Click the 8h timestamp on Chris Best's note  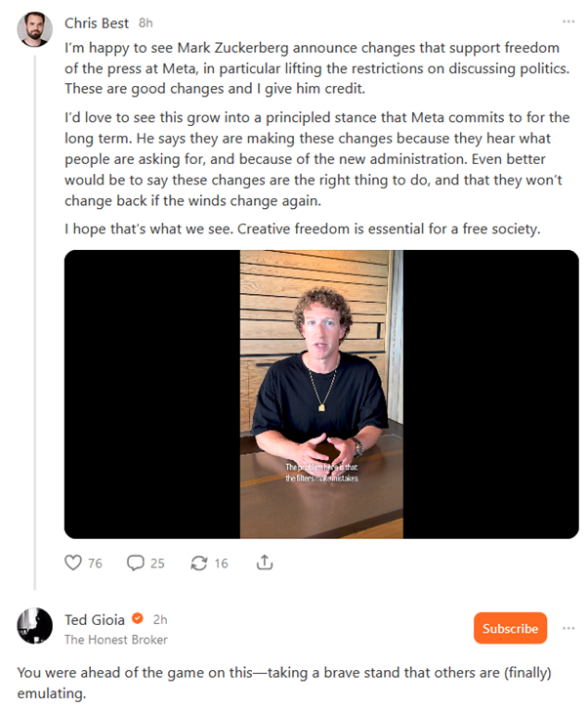(x=146, y=22)
